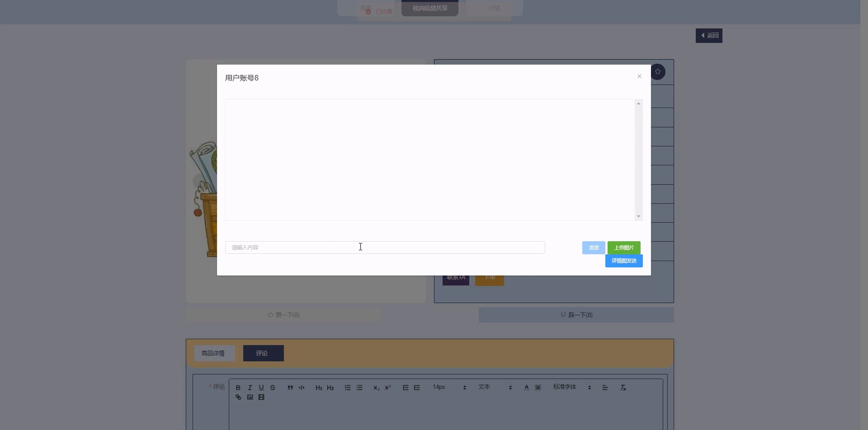Switch to the 商品详情 tab

pyautogui.click(x=213, y=353)
